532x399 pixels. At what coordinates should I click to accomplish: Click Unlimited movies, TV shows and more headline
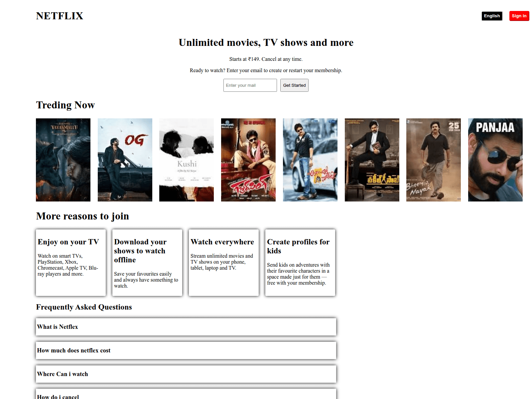[x=266, y=43]
